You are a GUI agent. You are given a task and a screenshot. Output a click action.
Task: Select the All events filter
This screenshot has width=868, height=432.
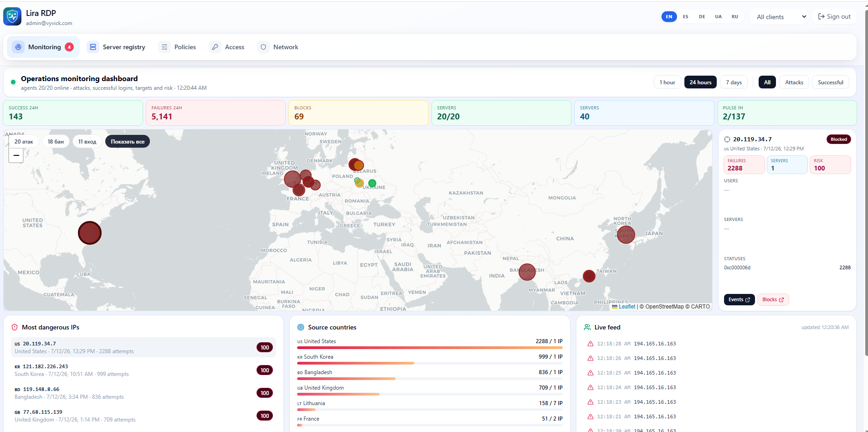pyautogui.click(x=767, y=82)
